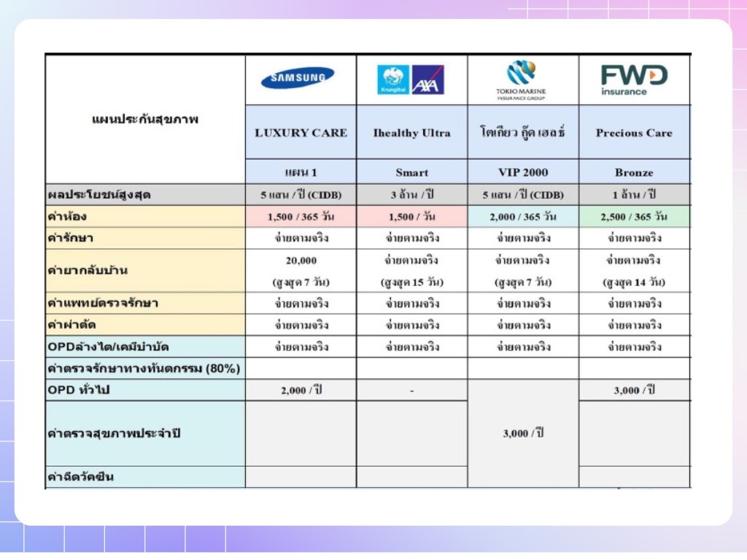Click the green 2,500 / 365 วัน cell
This screenshot has height=560, width=747.
click(x=633, y=217)
